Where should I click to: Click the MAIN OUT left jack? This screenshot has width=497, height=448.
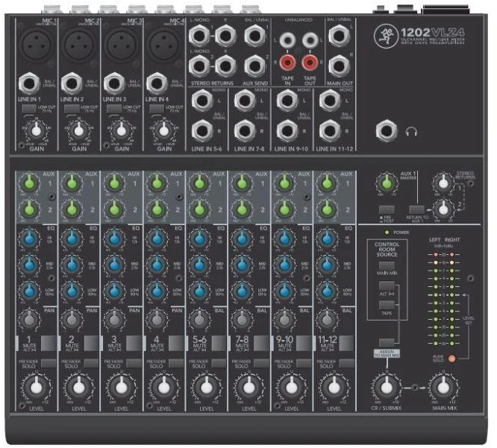339,36
